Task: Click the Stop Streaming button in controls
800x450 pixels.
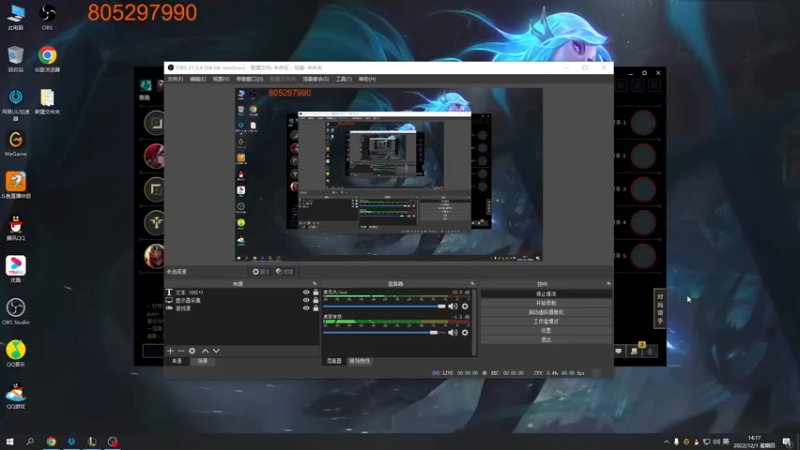Action: tap(546, 294)
